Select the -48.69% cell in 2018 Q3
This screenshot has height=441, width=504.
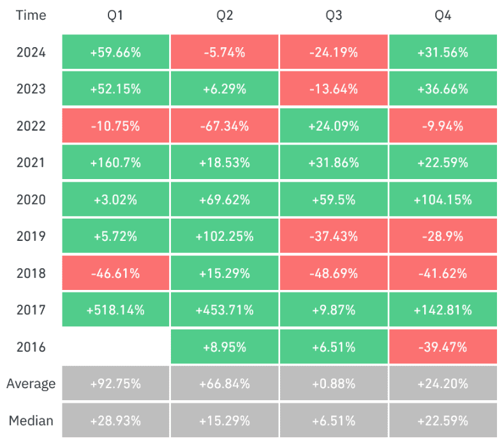(334, 273)
